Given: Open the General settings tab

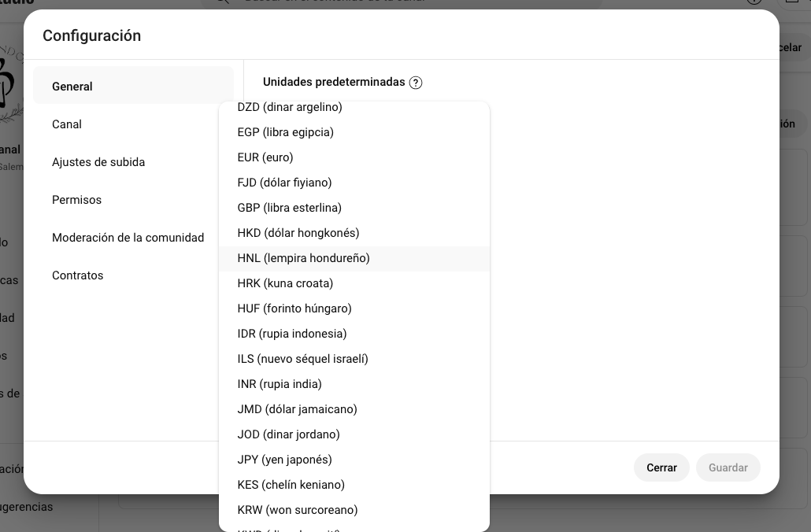Looking at the screenshot, I should [x=72, y=87].
